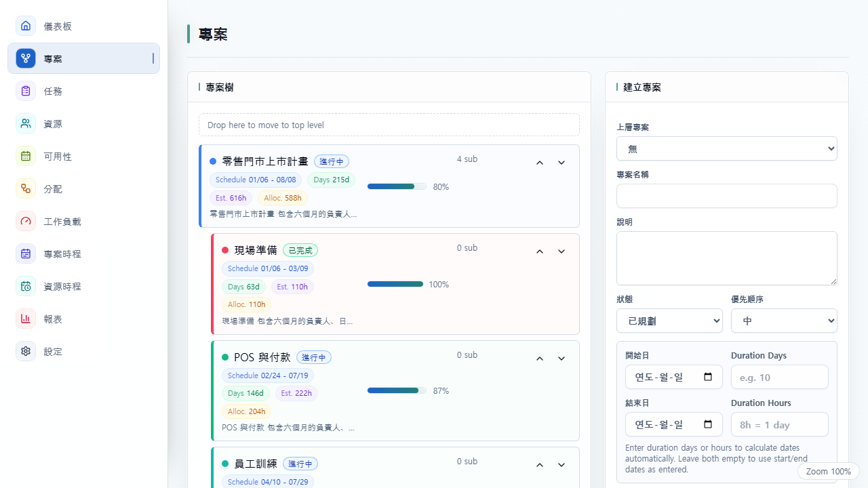The height and width of the screenshot is (488, 868).
Task: Open the 儀表板 dashboard home icon
Action: coord(26,26)
